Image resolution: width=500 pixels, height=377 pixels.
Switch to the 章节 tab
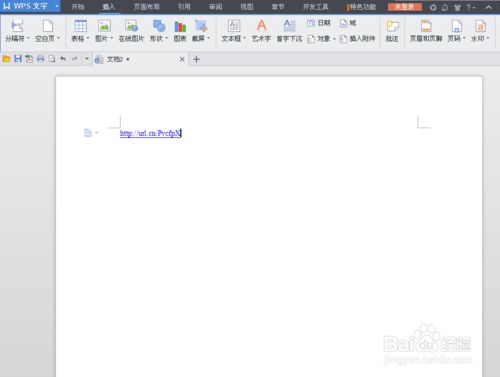tap(278, 7)
